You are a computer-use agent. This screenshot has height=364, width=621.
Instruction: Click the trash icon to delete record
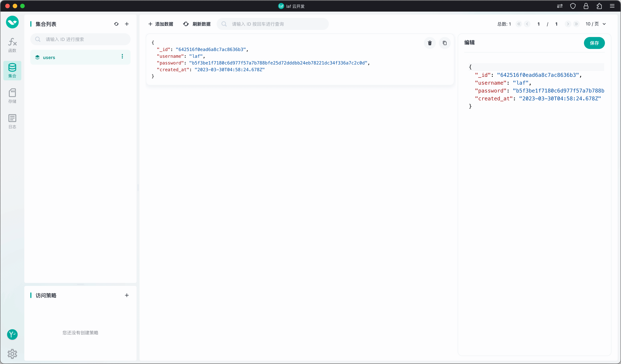[x=430, y=43]
